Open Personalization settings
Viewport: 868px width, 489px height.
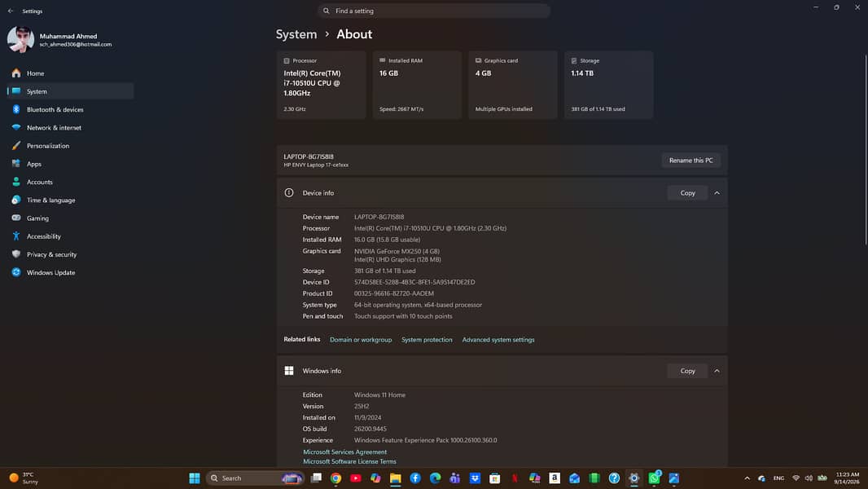click(x=70, y=146)
